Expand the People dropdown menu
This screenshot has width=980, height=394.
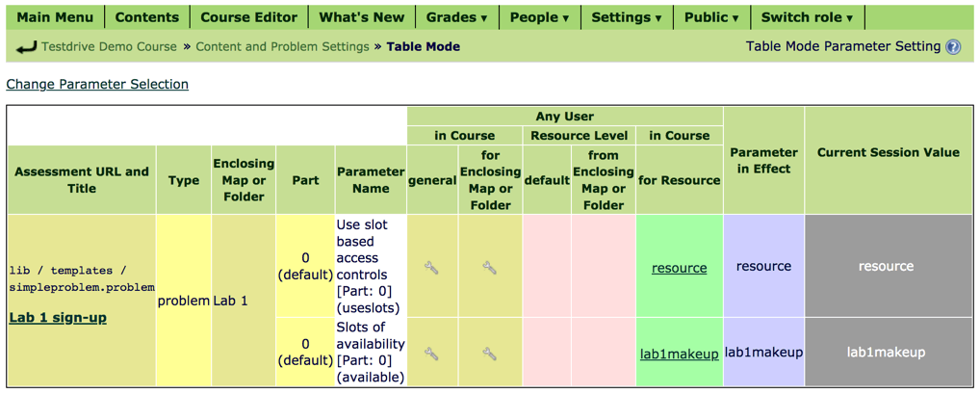[540, 17]
